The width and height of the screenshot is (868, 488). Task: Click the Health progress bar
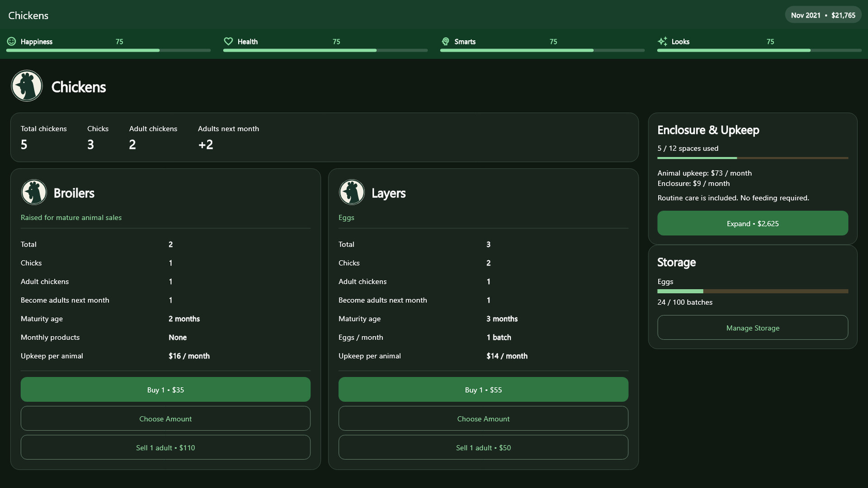click(325, 51)
